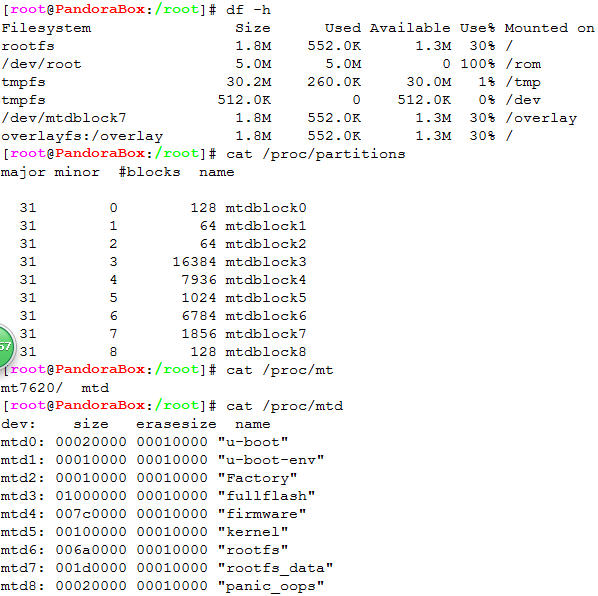This screenshot has height=596, width=598.
Task: Click the '6784' blocks value
Action: coord(199,316)
